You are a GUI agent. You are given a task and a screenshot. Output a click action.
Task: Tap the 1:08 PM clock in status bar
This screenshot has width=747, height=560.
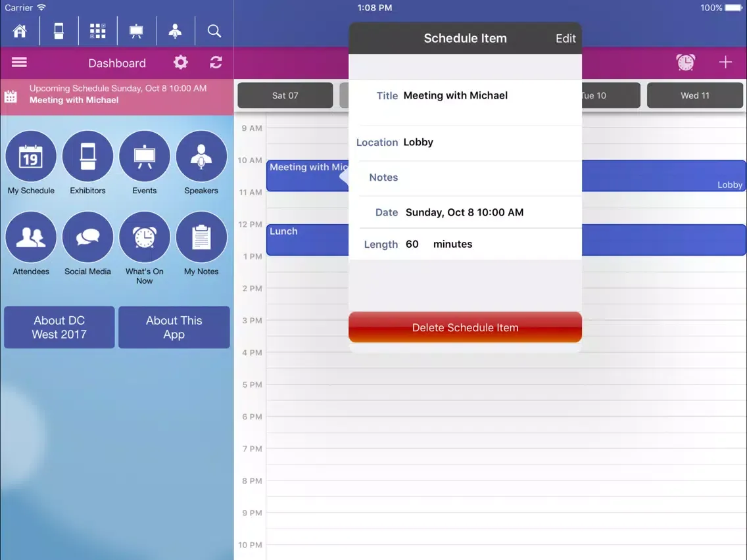pyautogui.click(x=374, y=8)
